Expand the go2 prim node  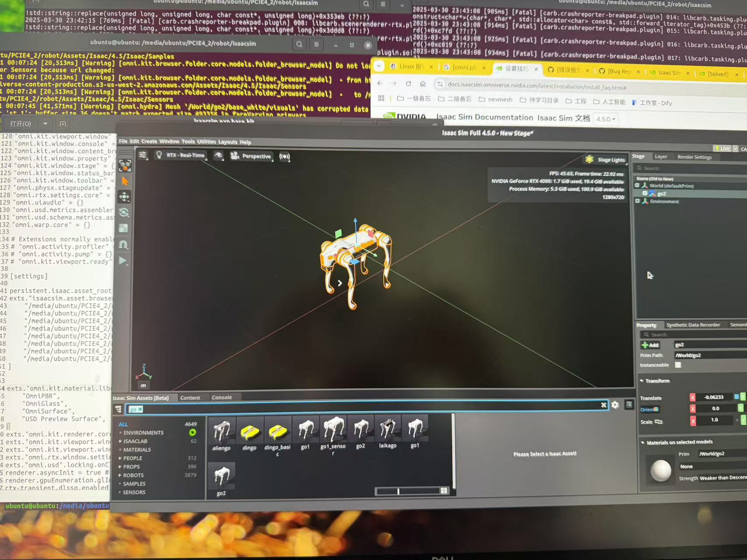645,193
